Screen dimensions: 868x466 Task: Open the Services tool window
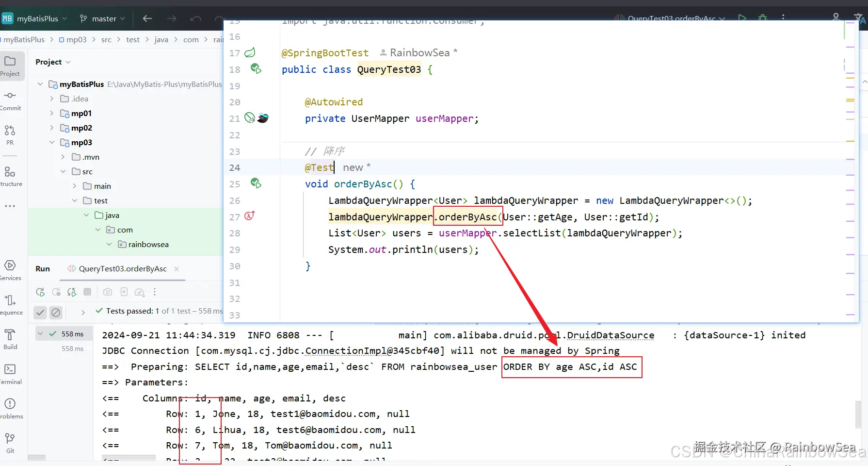[10, 270]
